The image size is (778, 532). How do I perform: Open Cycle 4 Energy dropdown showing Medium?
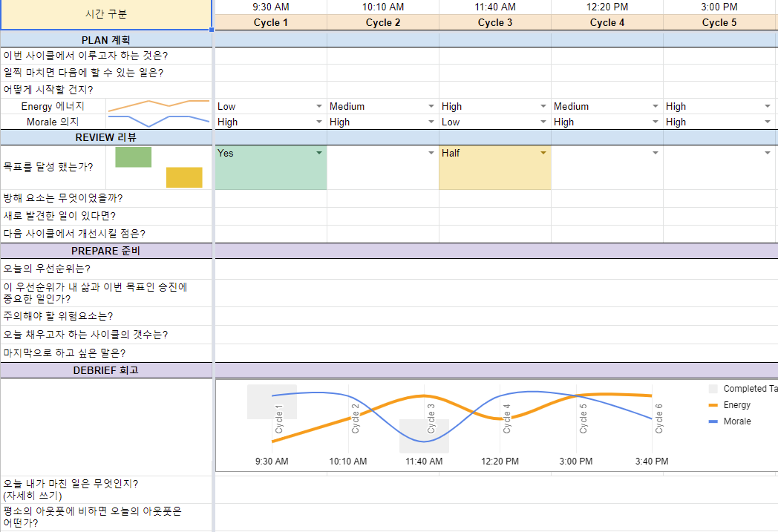coord(656,106)
